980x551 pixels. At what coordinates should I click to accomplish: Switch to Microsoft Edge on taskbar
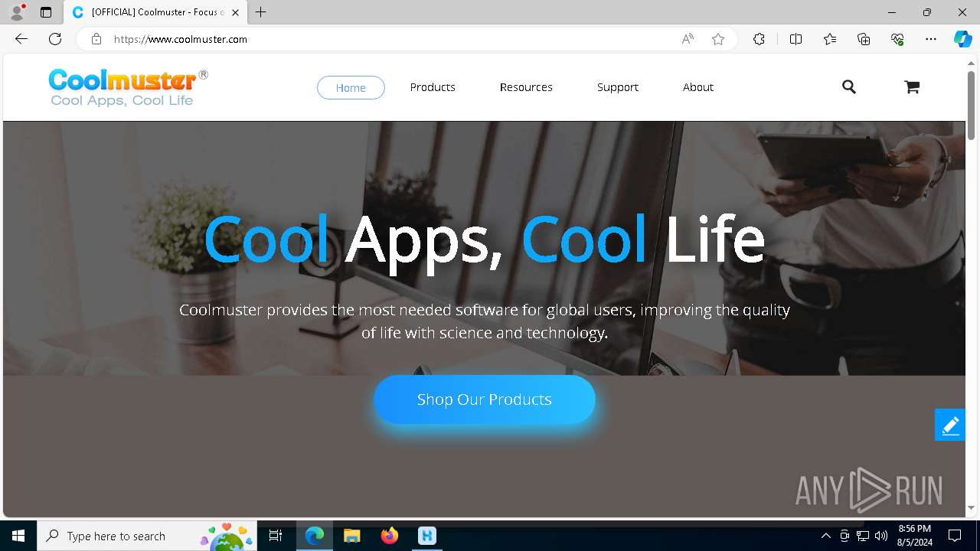pos(315,536)
